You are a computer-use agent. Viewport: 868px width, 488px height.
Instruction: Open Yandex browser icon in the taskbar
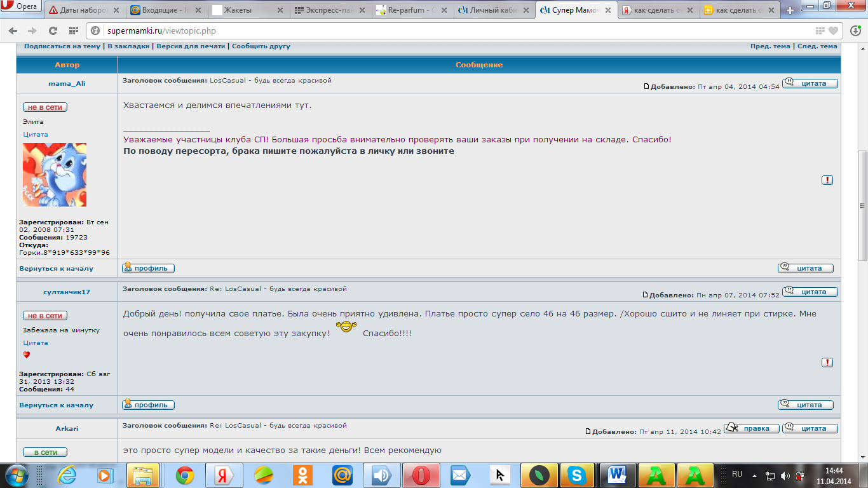point(224,475)
